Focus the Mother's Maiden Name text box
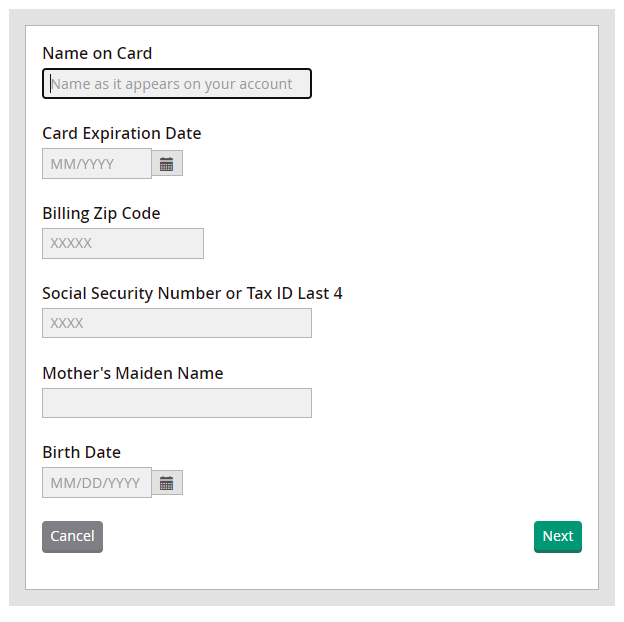624x622 pixels. 176,403
